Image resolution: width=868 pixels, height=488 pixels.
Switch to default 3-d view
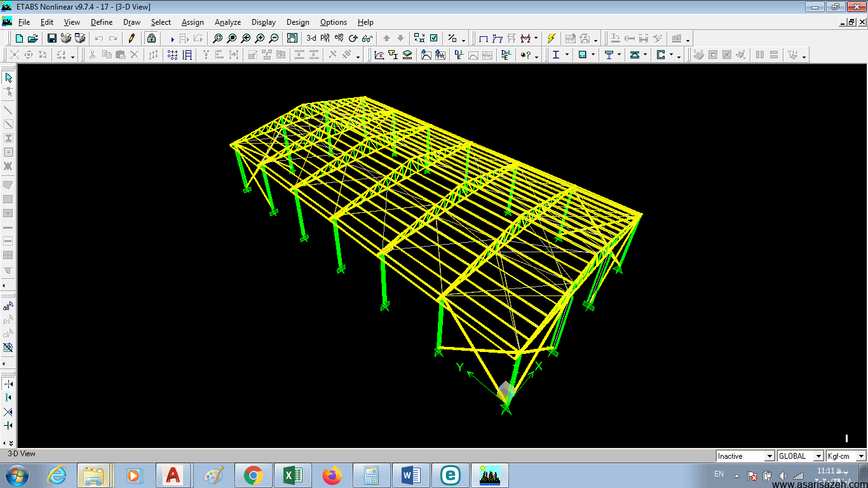click(311, 38)
